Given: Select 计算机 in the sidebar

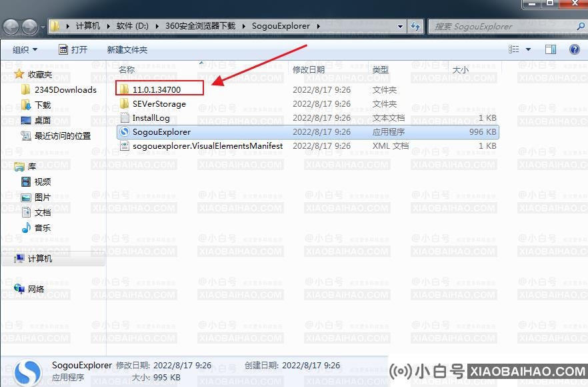Looking at the screenshot, I should pos(53,259).
